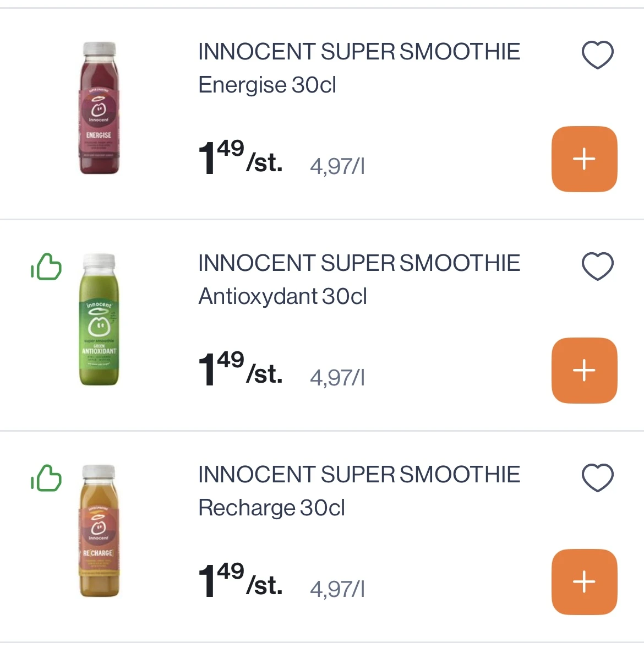The height and width of the screenshot is (647, 644).
Task: Favorite the Energise smoothie with the heart
Action: (597, 55)
